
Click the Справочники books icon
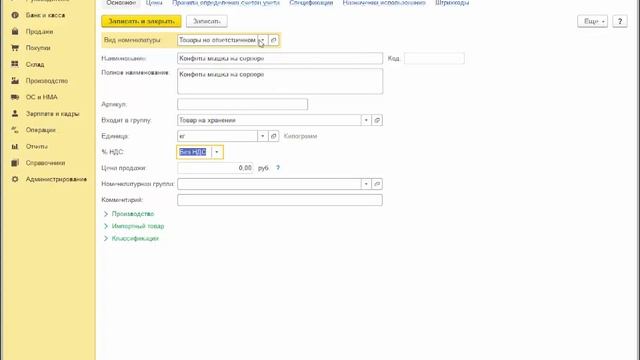click(x=15, y=163)
